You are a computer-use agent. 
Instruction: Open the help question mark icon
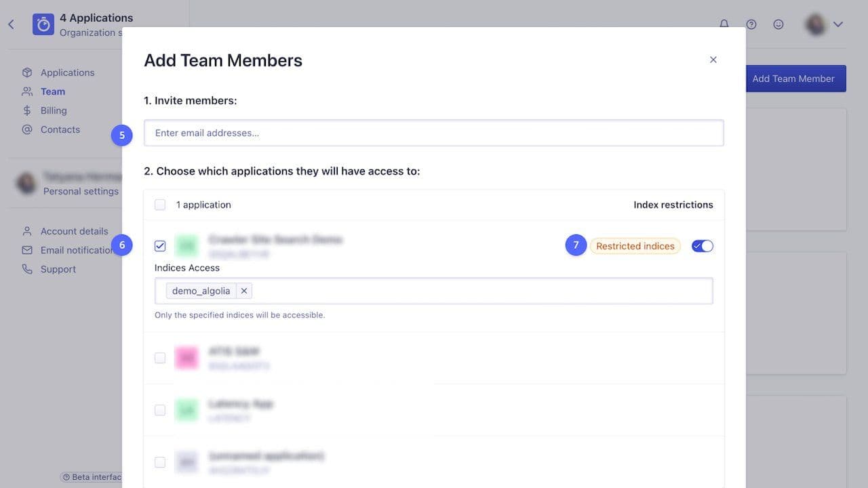[x=751, y=24]
